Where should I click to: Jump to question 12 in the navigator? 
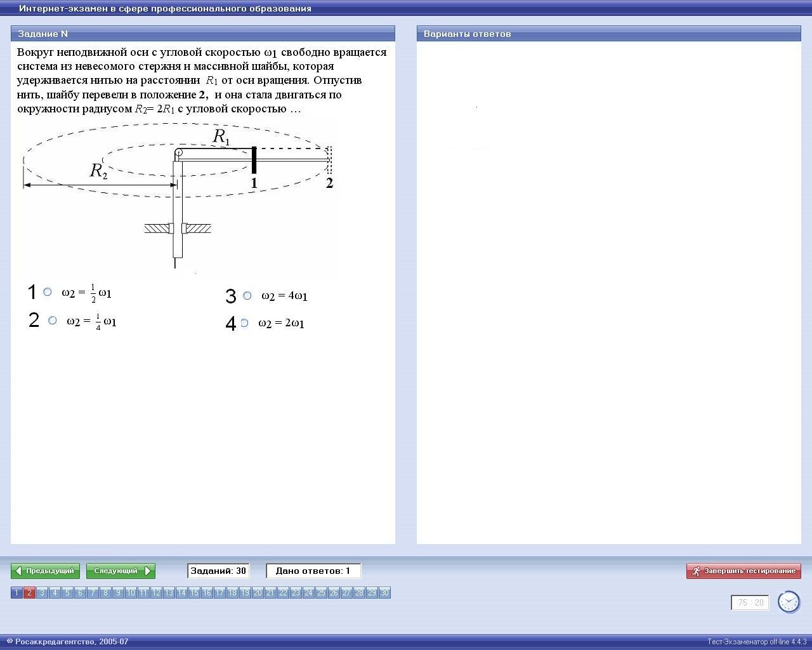[x=156, y=593]
